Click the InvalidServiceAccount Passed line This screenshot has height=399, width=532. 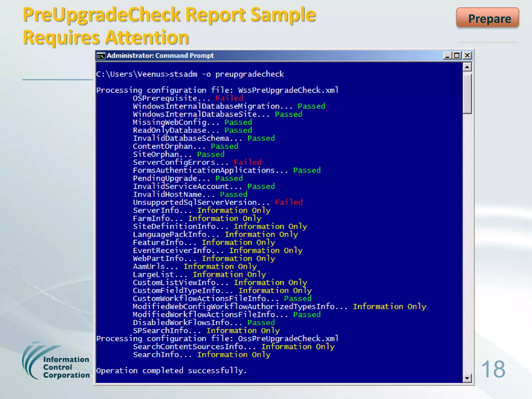[x=204, y=187]
